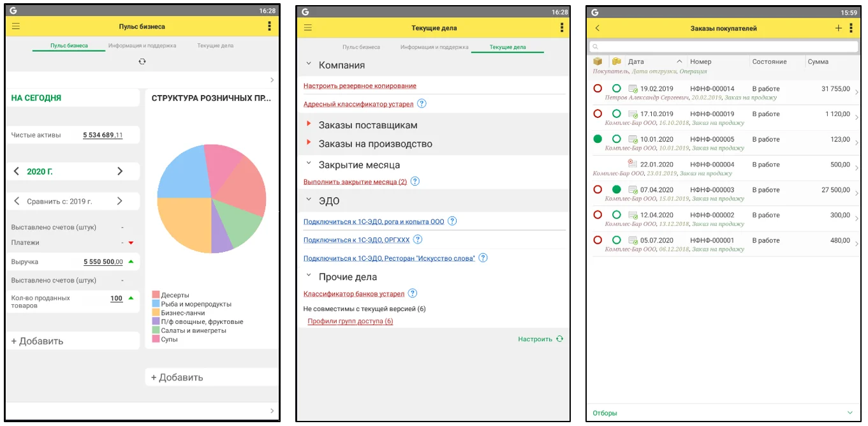
Task: Click the Десерты legend color swatch
Action: pyautogui.click(x=155, y=295)
